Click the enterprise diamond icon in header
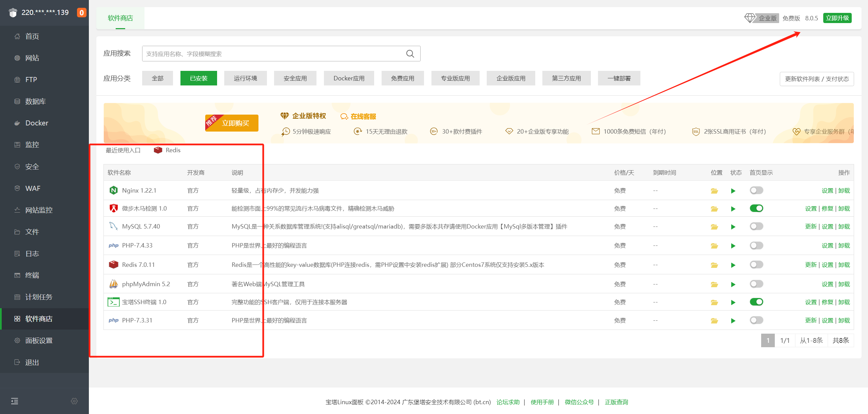 750,18
